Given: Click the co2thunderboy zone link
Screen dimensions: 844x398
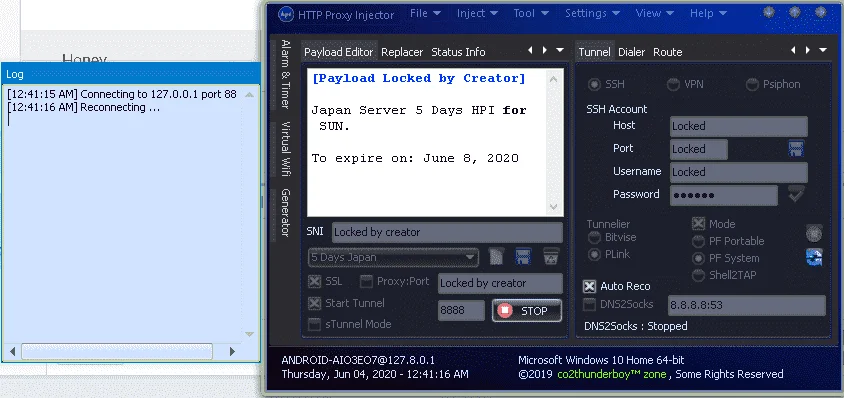Looking at the screenshot, I should point(611,374).
